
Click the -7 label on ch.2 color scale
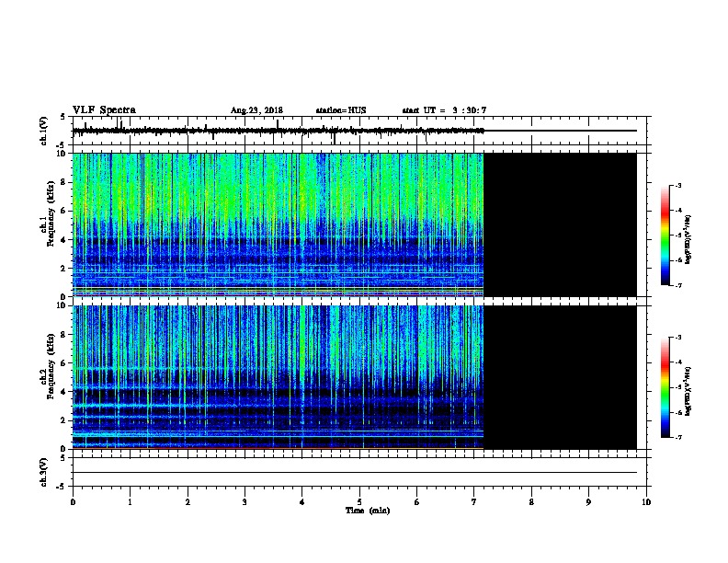(x=677, y=438)
